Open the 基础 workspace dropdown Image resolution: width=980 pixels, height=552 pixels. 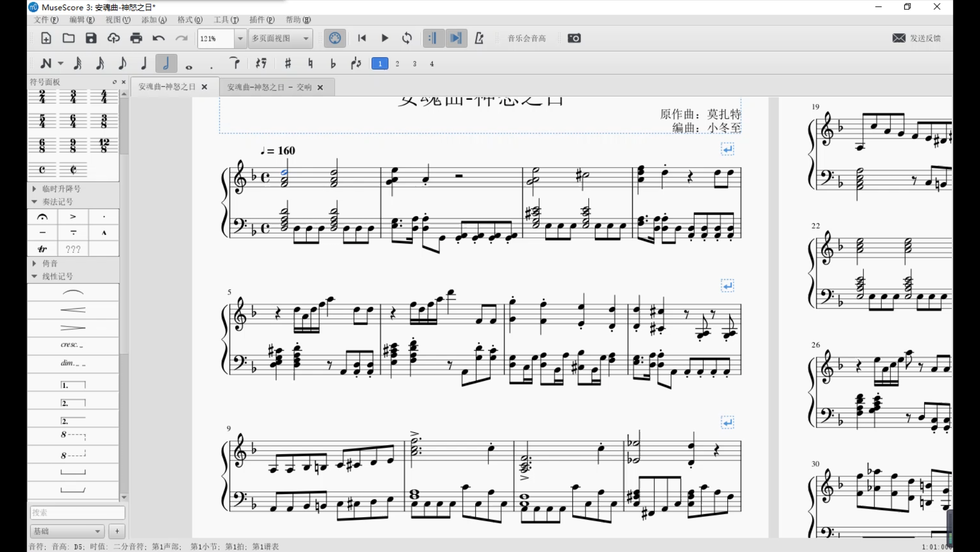click(67, 532)
